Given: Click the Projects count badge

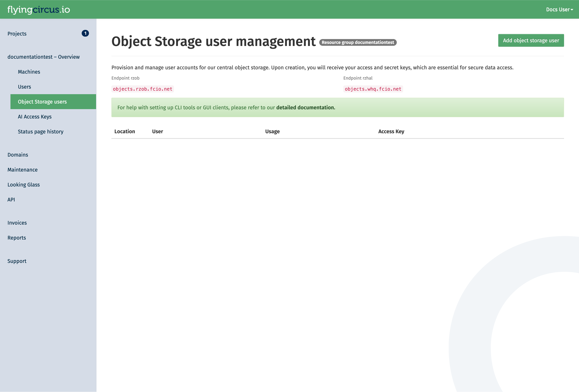Looking at the screenshot, I should point(85,33).
